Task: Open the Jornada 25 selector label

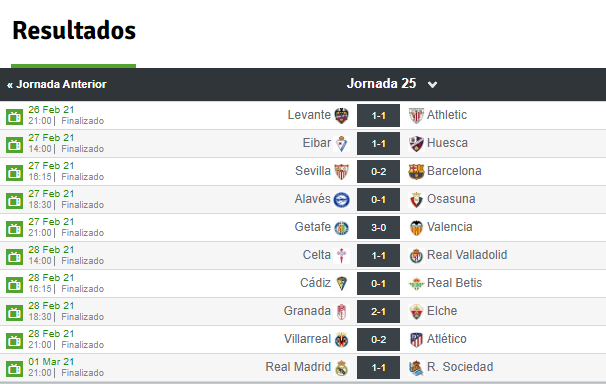Action: pos(381,83)
